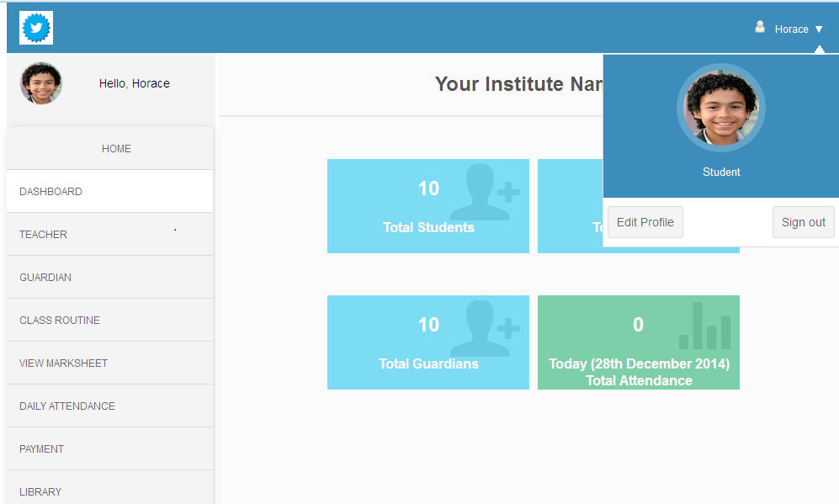Click the user silhouette icon beside Horace
The height and width of the screenshot is (504, 839).
click(760, 28)
